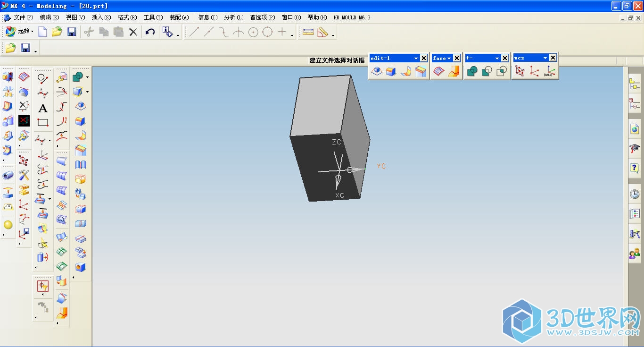This screenshot has height=347, width=644.
Task: Close the +- floating toolbar
Action: [x=505, y=58]
